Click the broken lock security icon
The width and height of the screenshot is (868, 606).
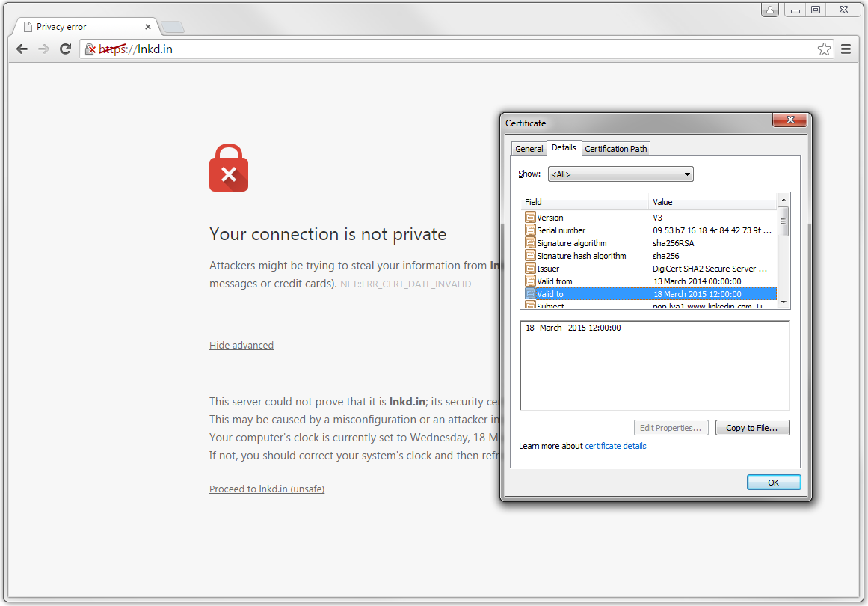90,49
